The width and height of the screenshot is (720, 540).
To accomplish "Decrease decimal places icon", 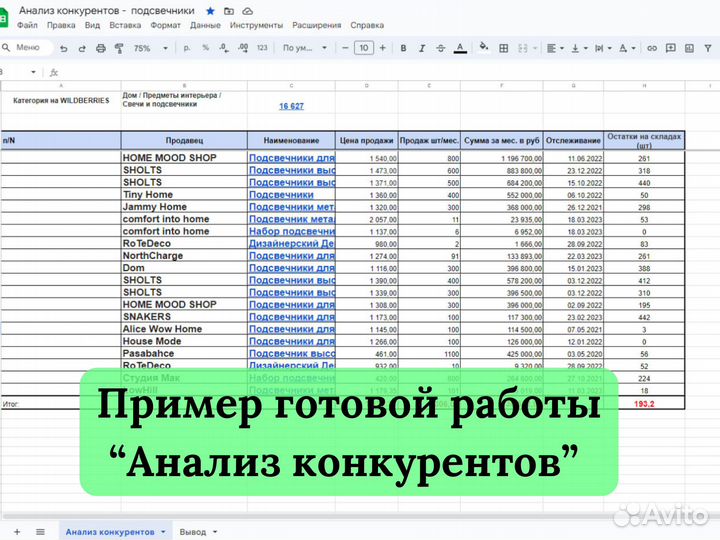I will (x=224, y=48).
